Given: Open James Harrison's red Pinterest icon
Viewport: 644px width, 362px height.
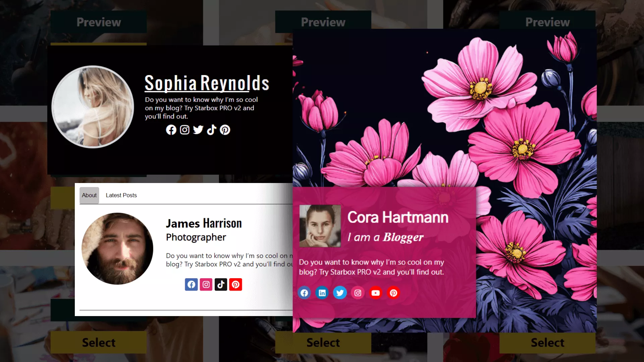Looking at the screenshot, I should click(235, 285).
